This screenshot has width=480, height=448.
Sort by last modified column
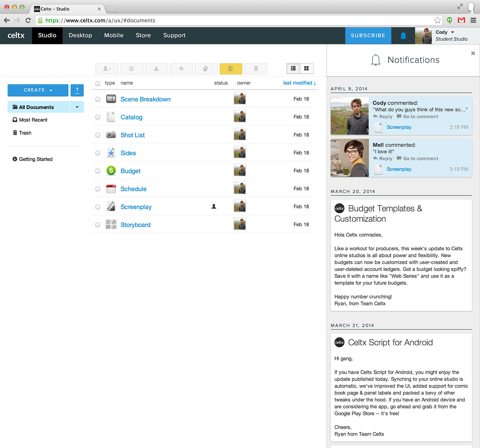[x=300, y=83]
